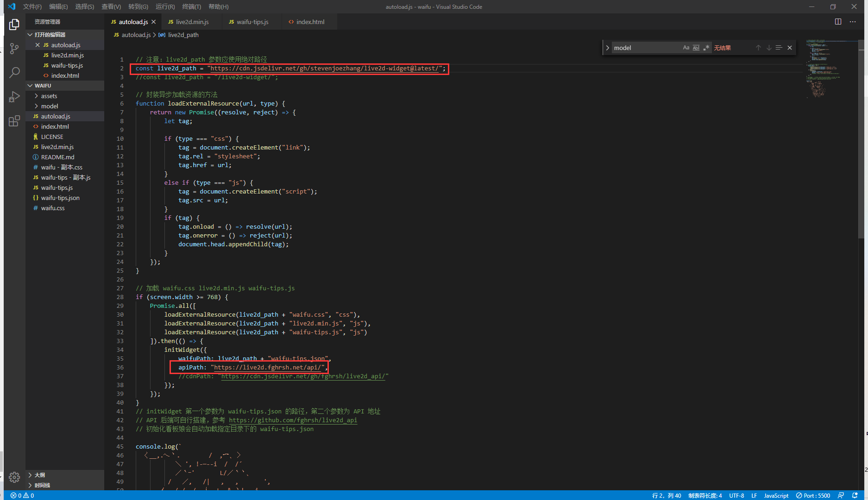868x500 pixels.
Task: Change the 制表符长度: 4 indentation setting
Action: click(705, 495)
